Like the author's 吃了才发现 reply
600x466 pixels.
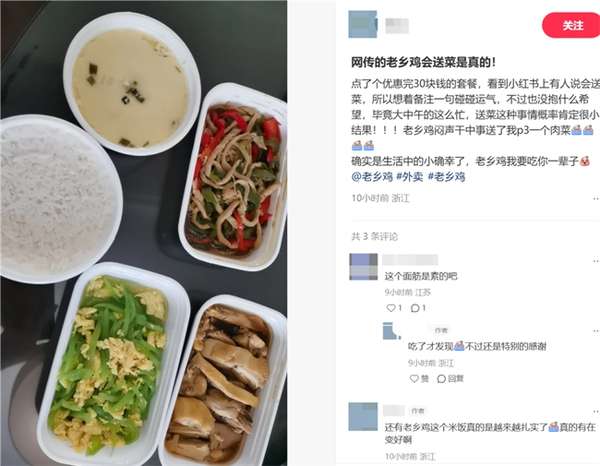(x=419, y=378)
